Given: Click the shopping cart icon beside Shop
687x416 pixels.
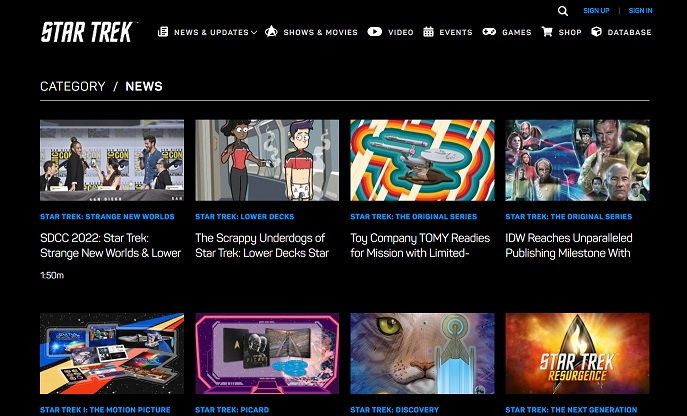Looking at the screenshot, I should (547, 32).
